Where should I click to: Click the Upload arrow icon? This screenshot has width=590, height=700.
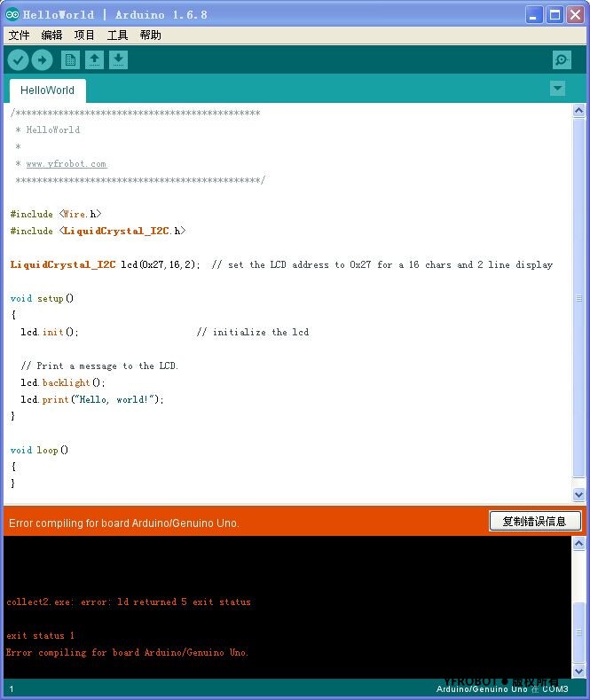[42, 59]
